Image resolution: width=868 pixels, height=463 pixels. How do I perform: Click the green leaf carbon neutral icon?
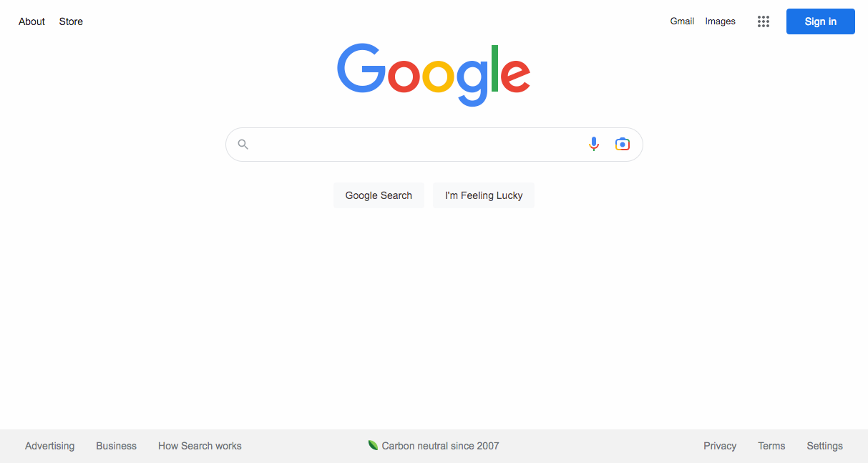[x=373, y=445]
